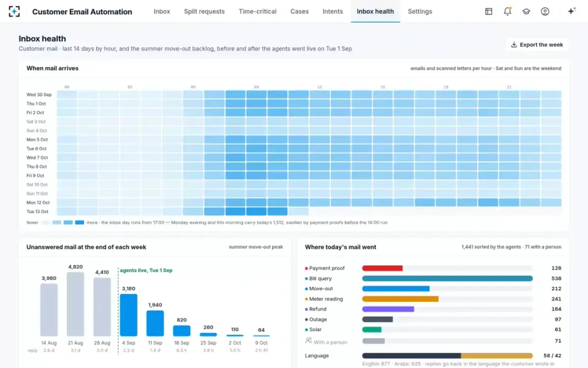Click the Bill query progress bar
Image resolution: width=588 pixels, height=368 pixels.
pos(447,279)
